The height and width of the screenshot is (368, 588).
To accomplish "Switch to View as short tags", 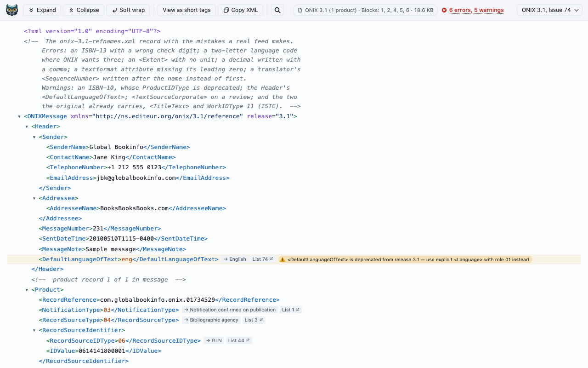I will coord(187,10).
